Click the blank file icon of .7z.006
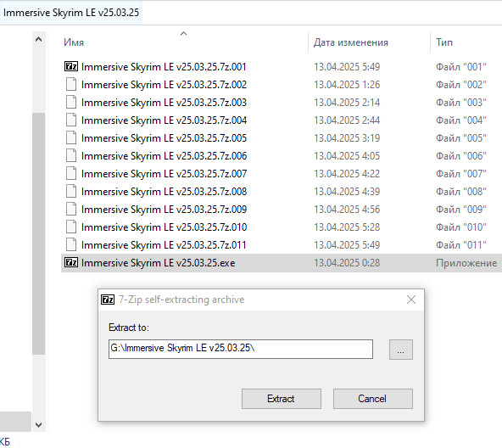Image resolution: width=502 pixels, height=448 pixels. pyautogui.click(x=71, y=155)
